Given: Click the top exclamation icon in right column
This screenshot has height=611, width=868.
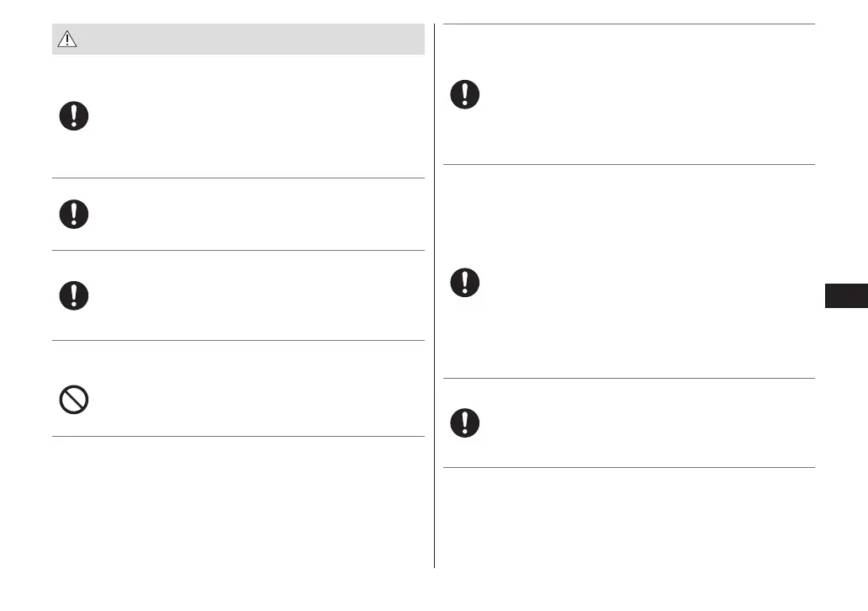Looking at the screenshot, I should (x=464, y=93).
